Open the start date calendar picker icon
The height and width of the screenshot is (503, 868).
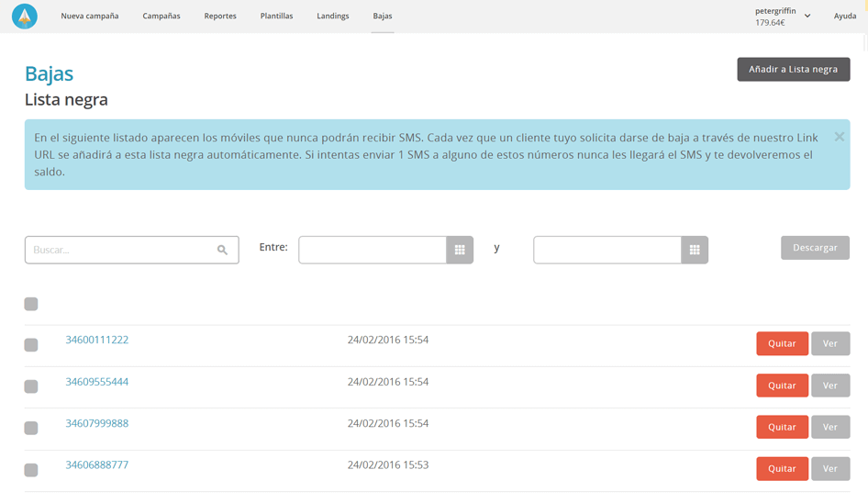(x=460, y=250)
